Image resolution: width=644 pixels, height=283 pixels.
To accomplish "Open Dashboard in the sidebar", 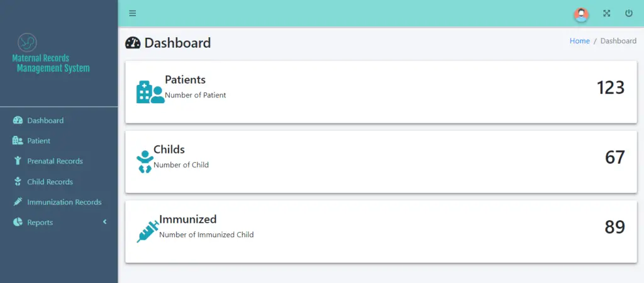I will point(45,120).
